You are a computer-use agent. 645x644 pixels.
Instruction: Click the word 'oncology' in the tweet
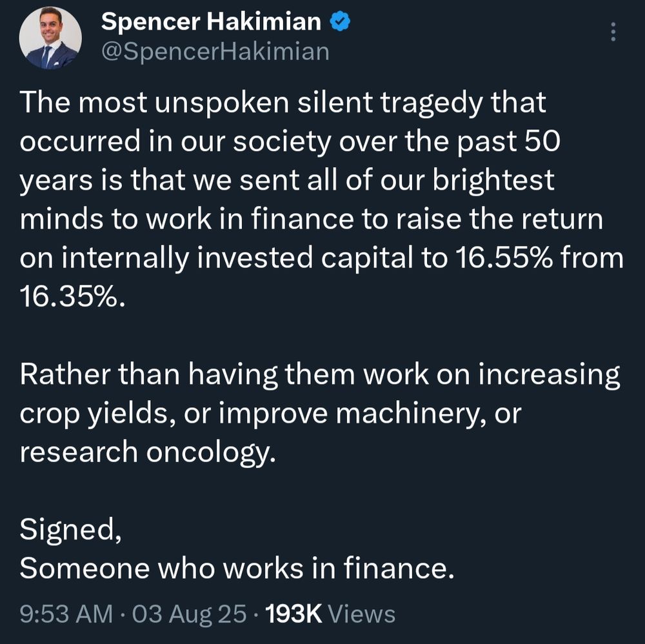point(210,452)
